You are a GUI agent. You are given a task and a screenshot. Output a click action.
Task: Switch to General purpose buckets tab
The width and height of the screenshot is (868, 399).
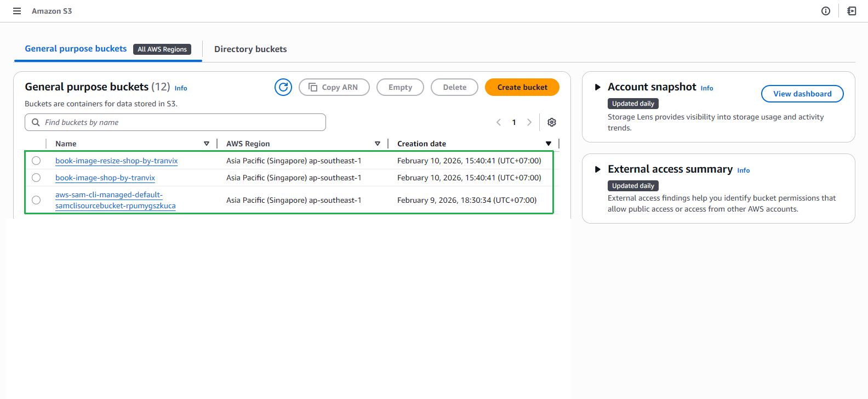pos(76,49)
